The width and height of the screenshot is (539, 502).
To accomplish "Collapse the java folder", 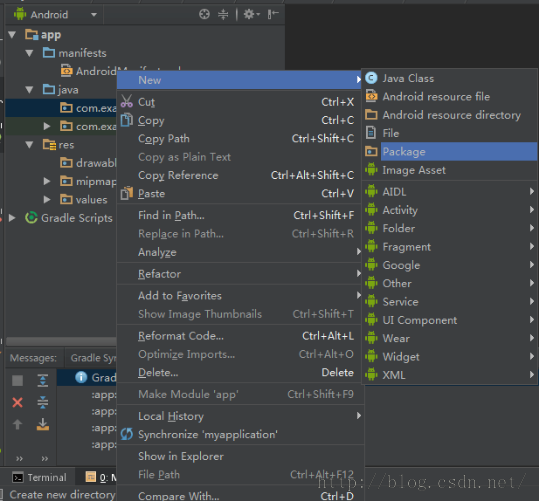I will (30, 90).
